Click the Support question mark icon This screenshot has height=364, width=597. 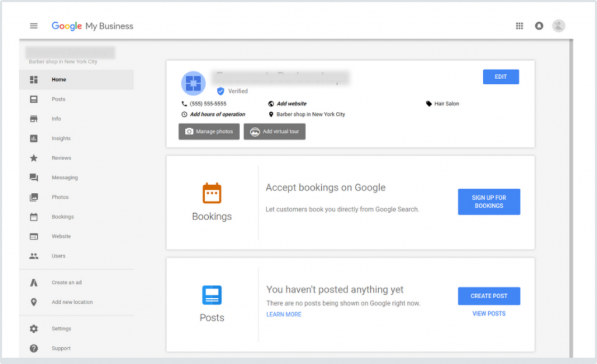pyautogui.click(x=34, y=348)
